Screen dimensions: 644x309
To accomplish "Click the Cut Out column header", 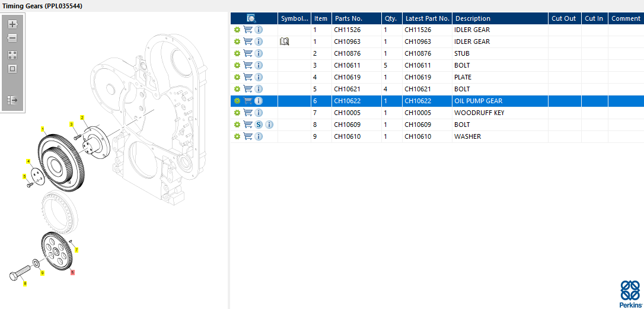I will pyautogui.click(x=565, y=18).
